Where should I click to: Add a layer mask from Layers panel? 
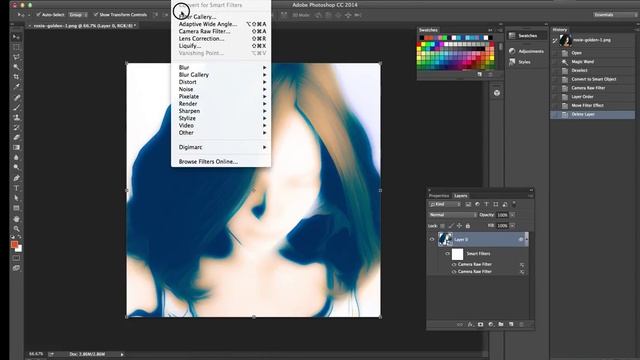(480, 324)
